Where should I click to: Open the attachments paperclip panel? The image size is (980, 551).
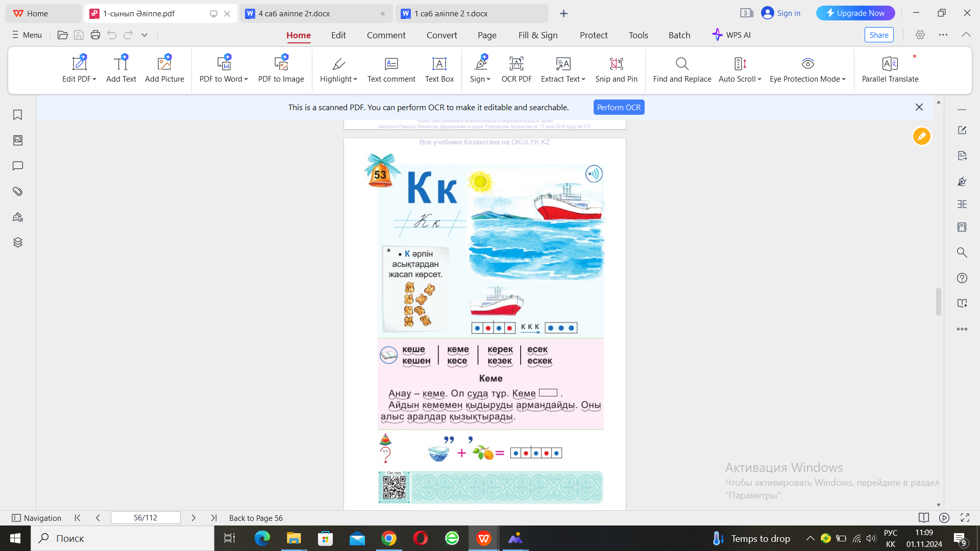point(18,191)
